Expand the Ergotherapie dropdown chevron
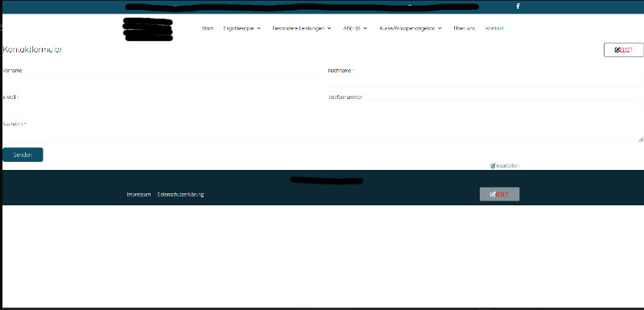Viewport: 644px width, 310px height. 258,28
